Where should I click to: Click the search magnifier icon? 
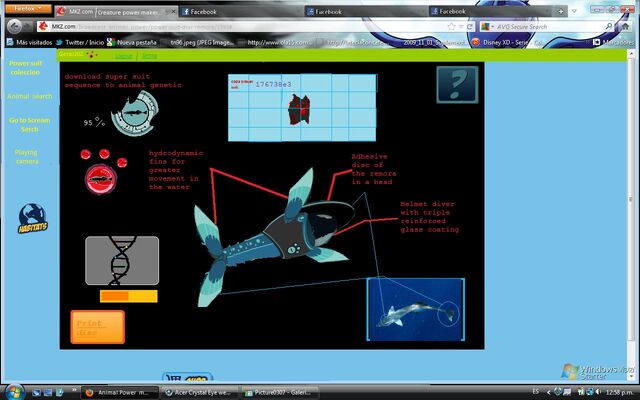pos(609,27)
